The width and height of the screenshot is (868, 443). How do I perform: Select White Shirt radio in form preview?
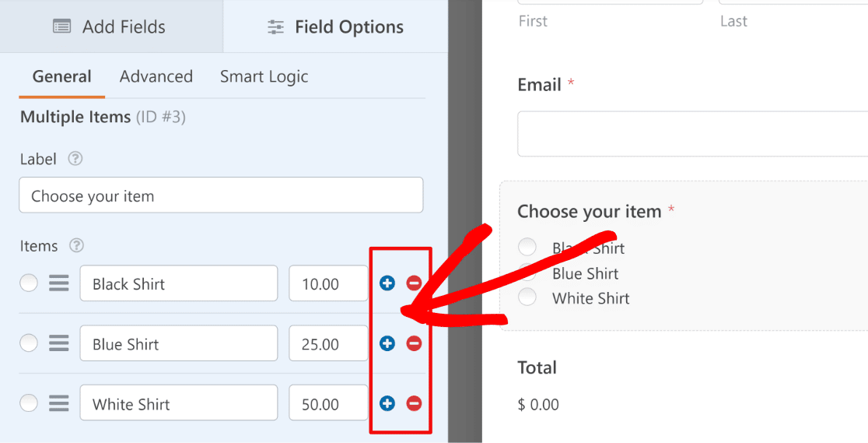coord(527,297)
